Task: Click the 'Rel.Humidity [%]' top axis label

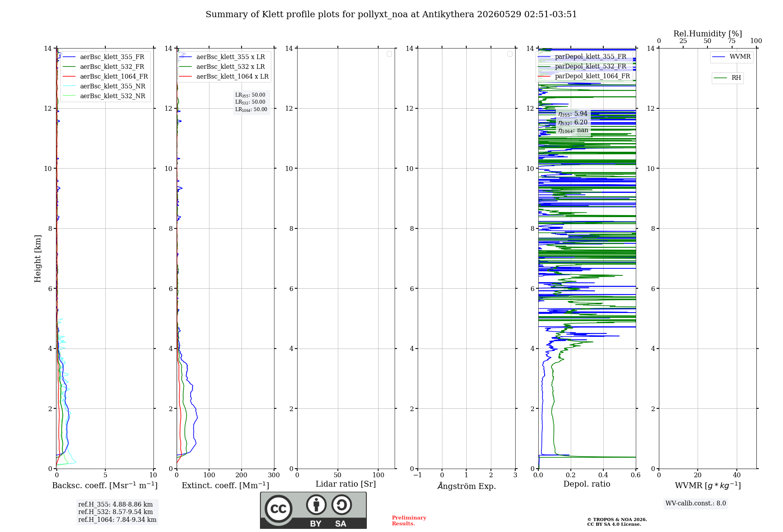Action: pos(708,34)
